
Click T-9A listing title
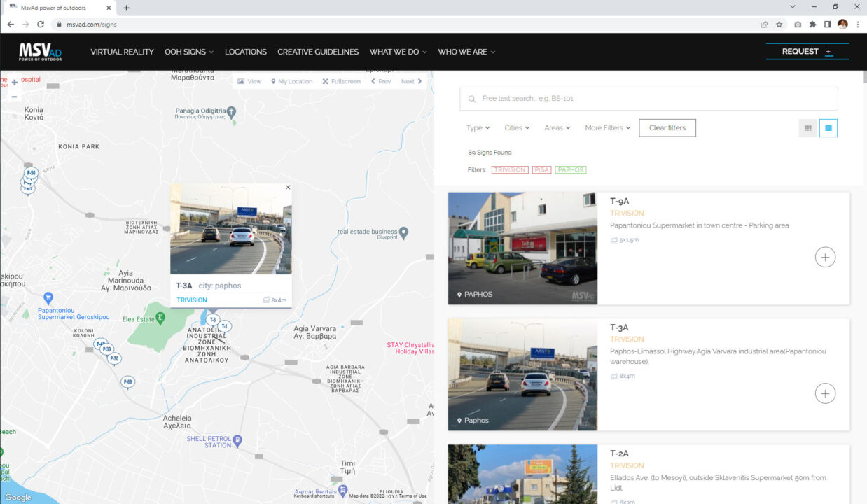620,202
